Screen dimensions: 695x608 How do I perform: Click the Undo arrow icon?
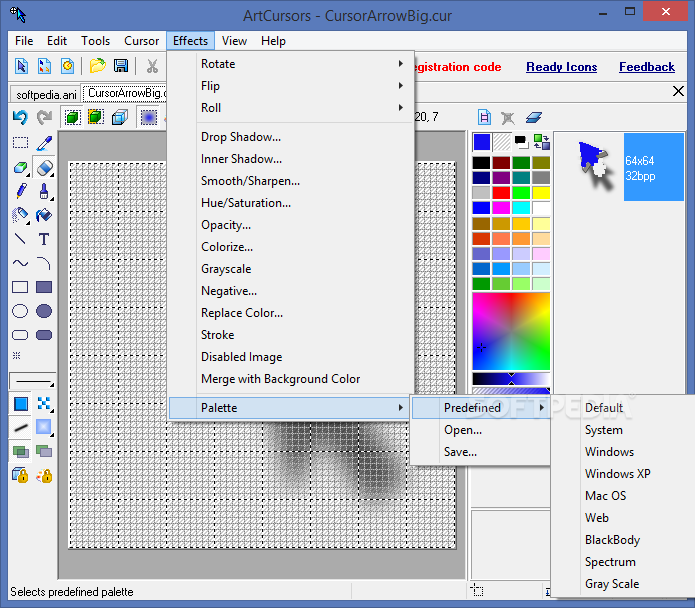tap(20, 117)
